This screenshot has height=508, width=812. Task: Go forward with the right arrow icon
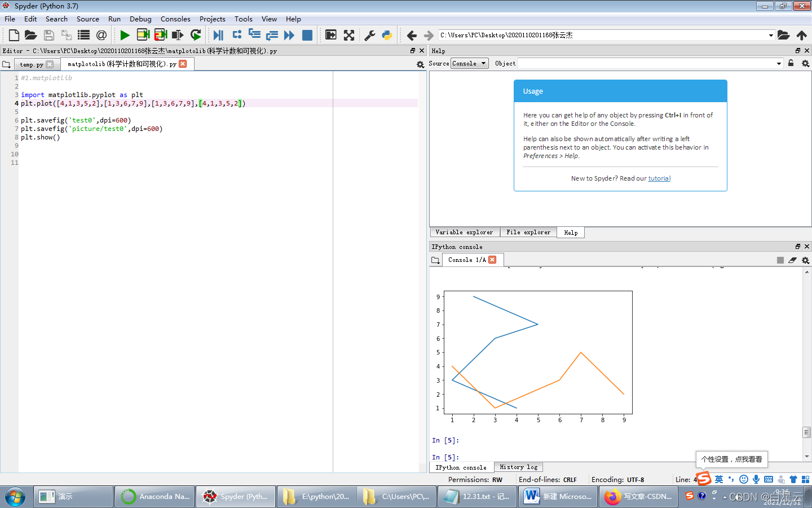click(429, 35)
